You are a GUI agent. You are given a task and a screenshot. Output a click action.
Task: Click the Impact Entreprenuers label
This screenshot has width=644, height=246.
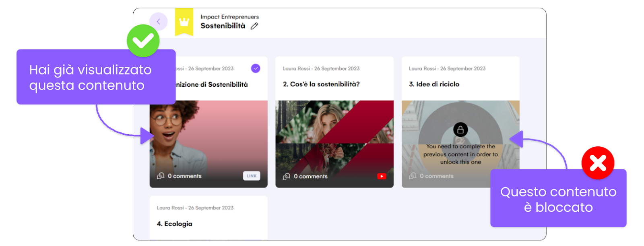click(x=229, y=17)
